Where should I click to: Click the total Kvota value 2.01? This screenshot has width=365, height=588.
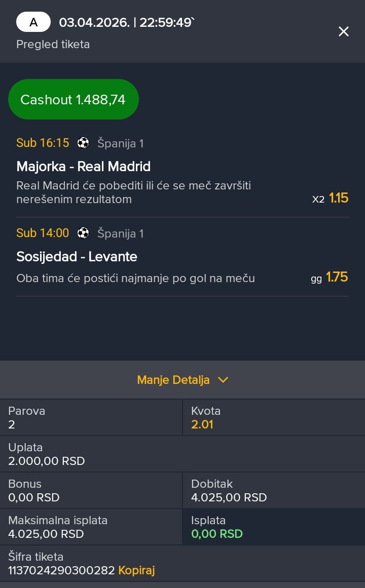pyautogui.click(x=202, y=424)
